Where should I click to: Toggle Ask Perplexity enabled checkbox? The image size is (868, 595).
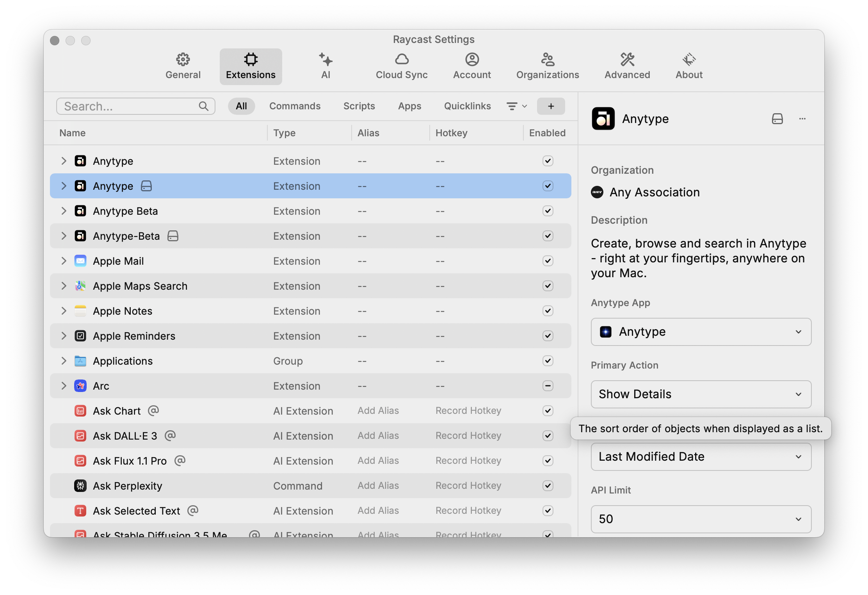[x=548, y=486]
